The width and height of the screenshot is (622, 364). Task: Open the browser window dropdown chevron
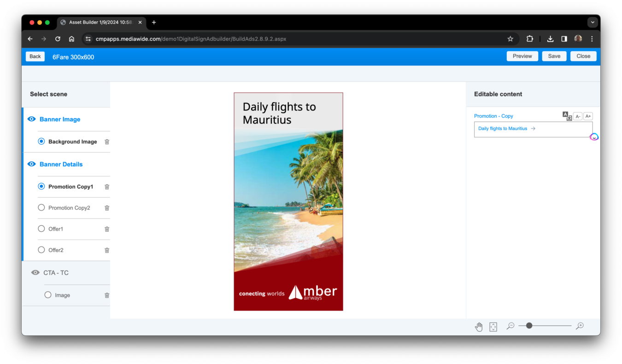point(593,22)
